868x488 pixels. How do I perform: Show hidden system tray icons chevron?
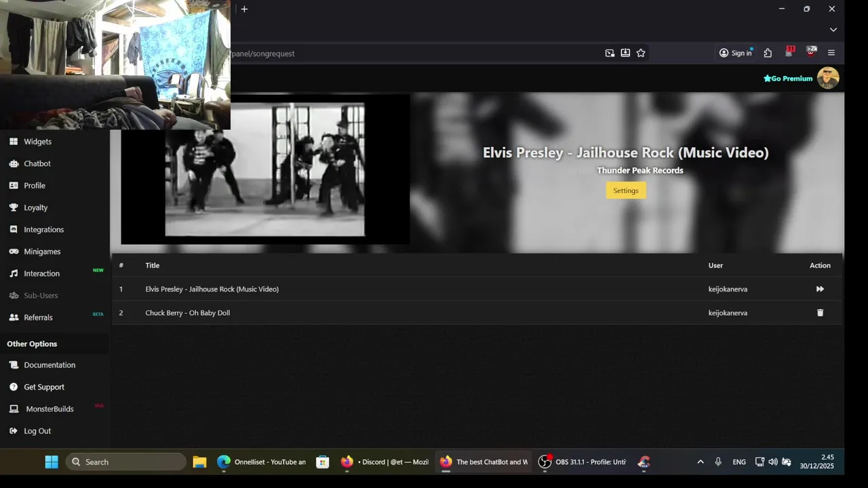pos(701,462)
